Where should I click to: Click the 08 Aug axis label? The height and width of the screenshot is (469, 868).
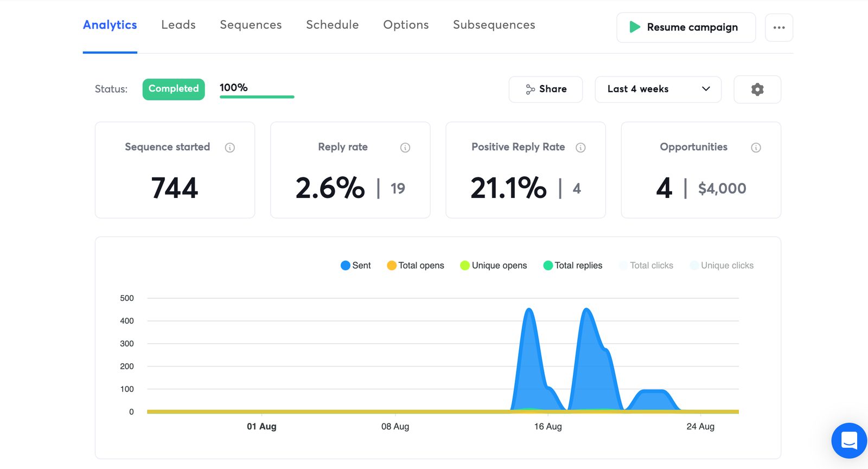(x=395, y=427)
